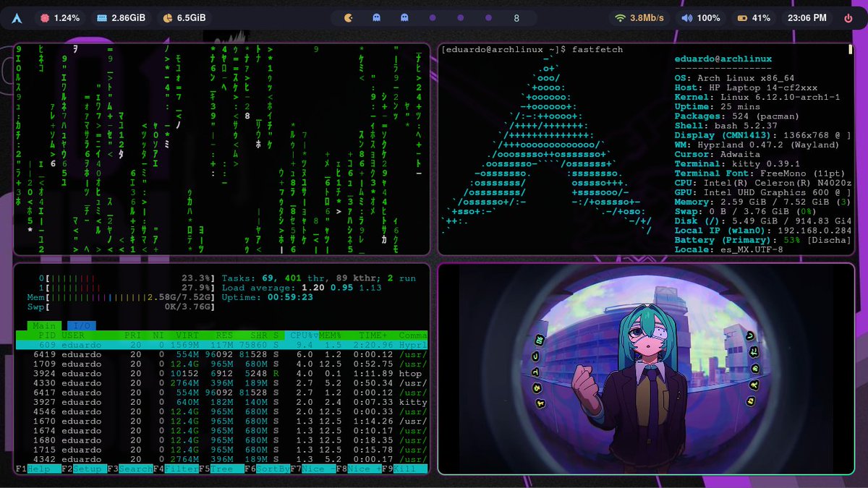Click the fastfetch command prompt line

(532, 49)
